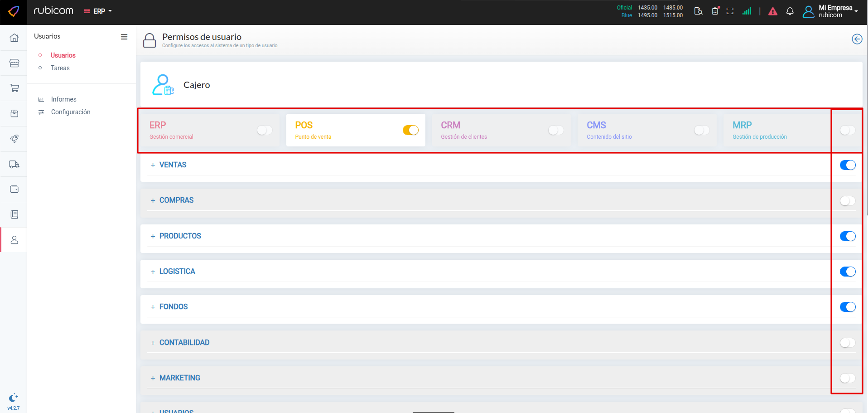Toggle fullscreen mode icon in top bar
This screenshot has width=868, height=413.
tap(730, 11)
